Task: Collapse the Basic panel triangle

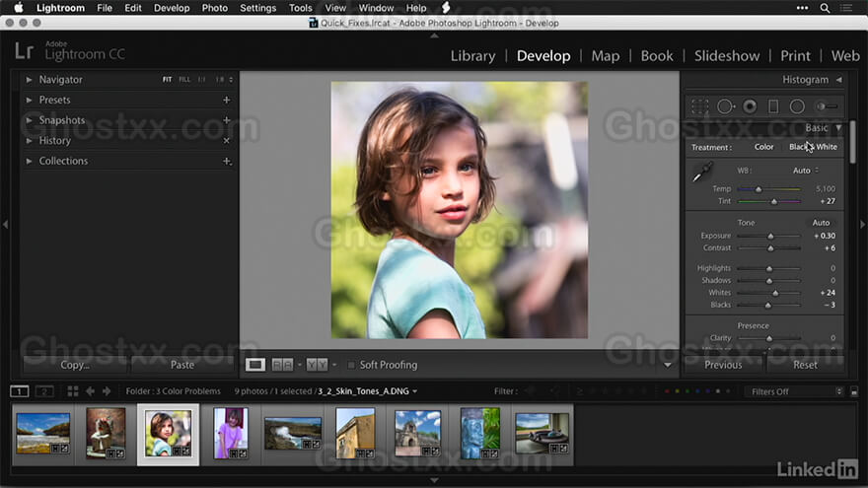Action: (839, 128)
